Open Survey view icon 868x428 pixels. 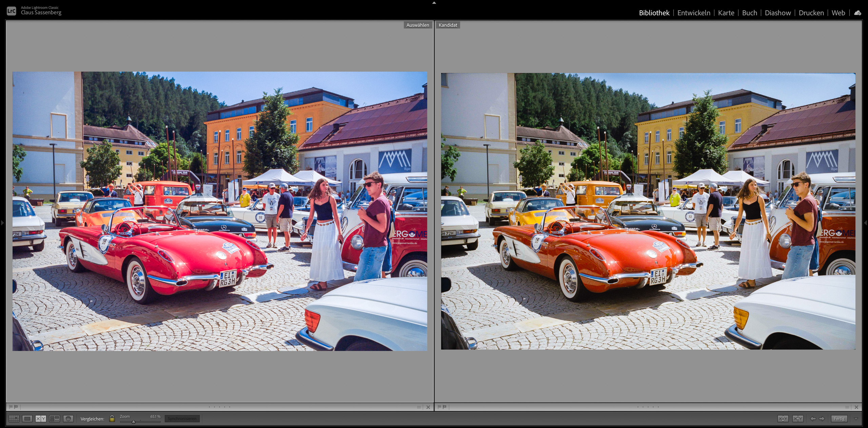tap(55, 418)
